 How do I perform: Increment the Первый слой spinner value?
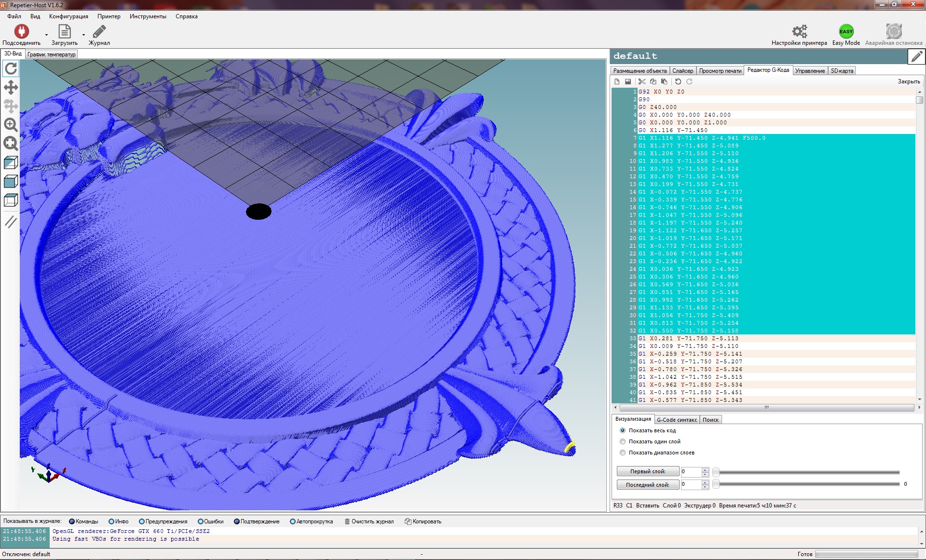[705, 469]
